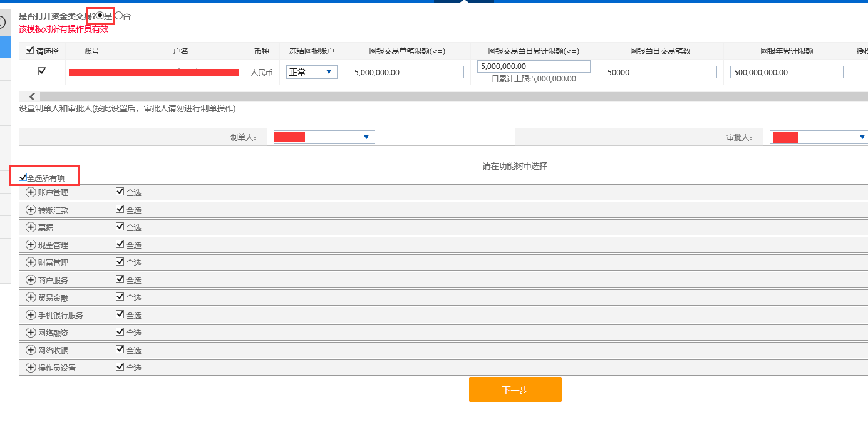Expand the 票据 plus icon
Screen dimensions: 868x439
(31, 227)
